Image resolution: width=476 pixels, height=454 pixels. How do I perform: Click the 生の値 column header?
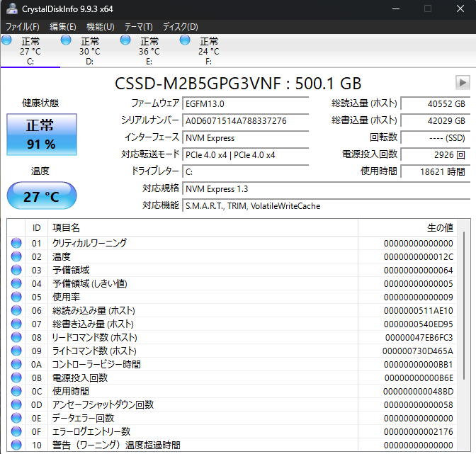click(407, 227)
